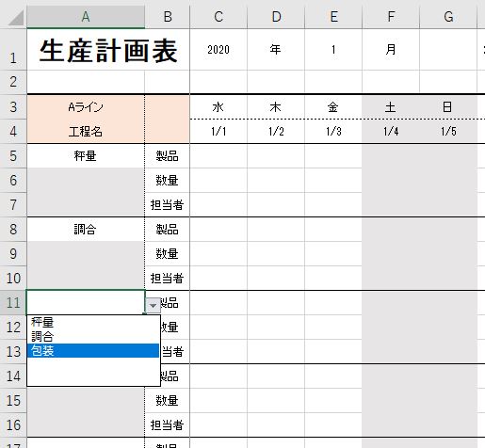The image size is (485, 448).
Task: Select the 工程名 cell
Action: (x=86, y=132)
